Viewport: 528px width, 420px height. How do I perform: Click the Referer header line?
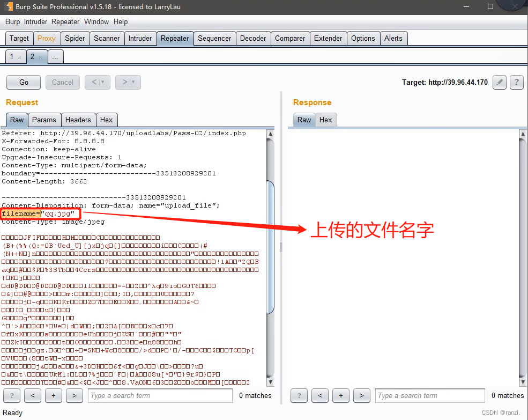pos(124,133)
